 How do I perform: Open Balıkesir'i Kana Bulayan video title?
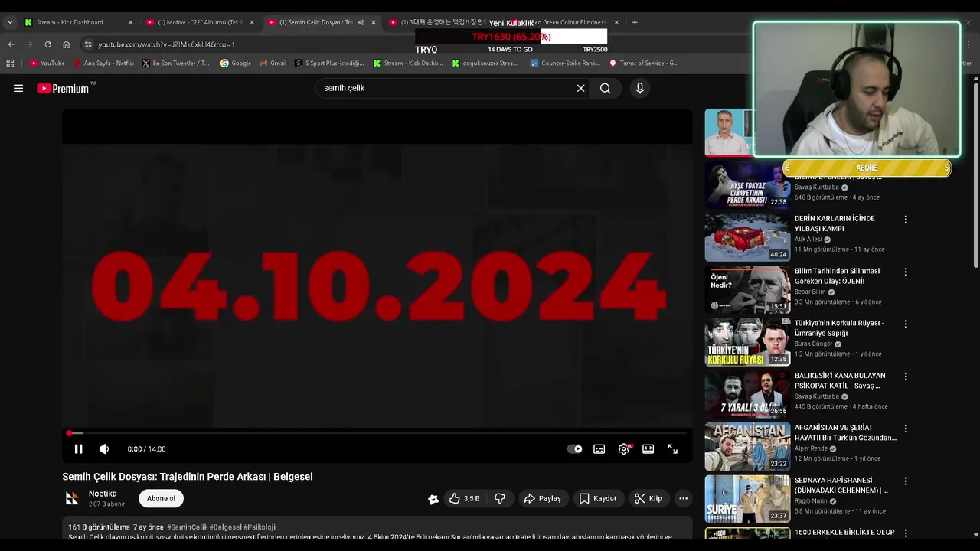pyautogui.click(x=840, y=380)
